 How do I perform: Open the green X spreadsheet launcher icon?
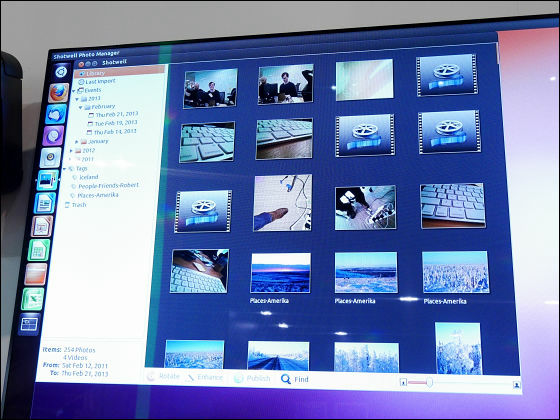click(33, 299)
